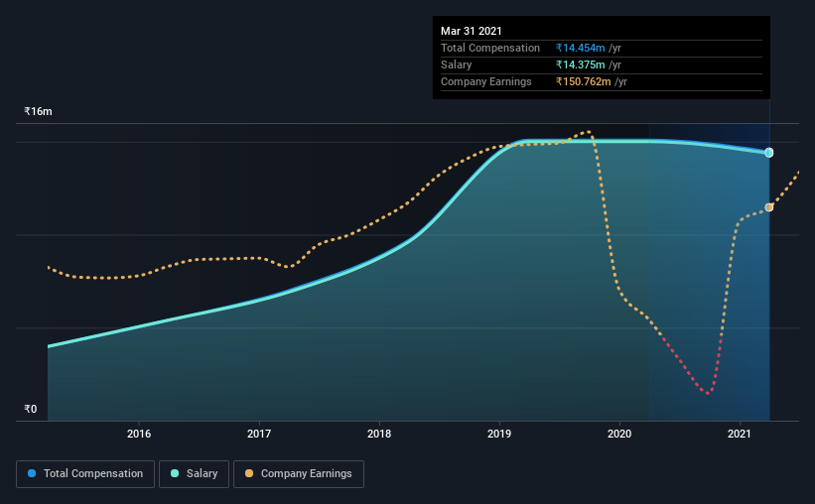Click the 2021 x-axis label
The image size is (815, 504).
[740, 434]
